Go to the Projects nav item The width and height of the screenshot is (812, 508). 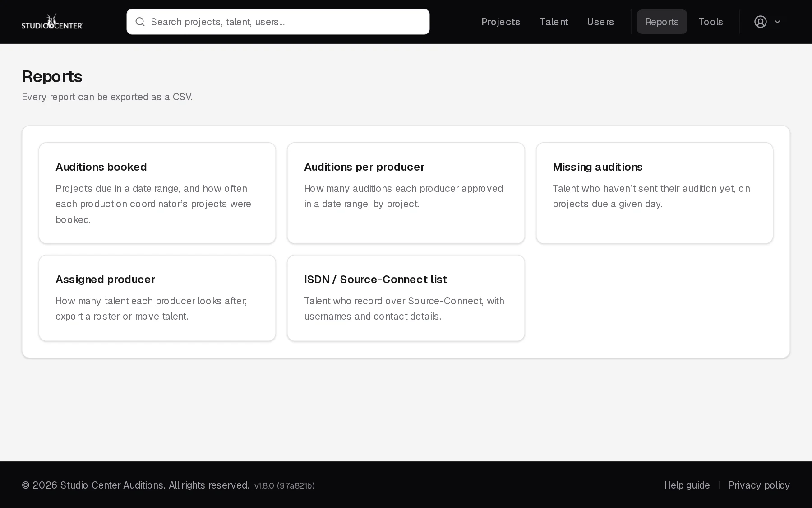point(501,22)
